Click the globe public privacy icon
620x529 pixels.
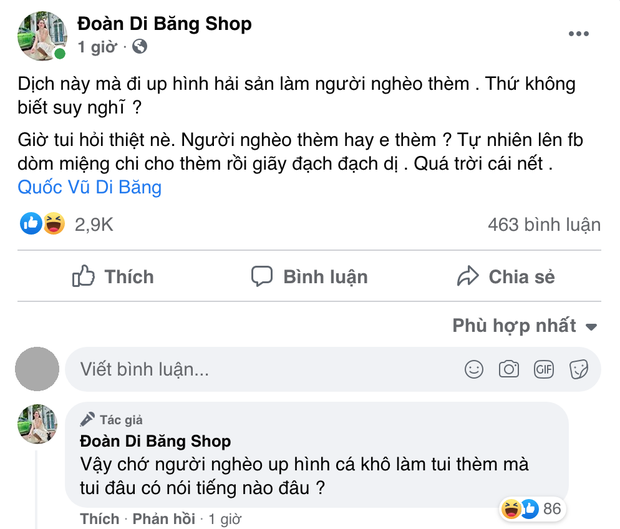140,46
